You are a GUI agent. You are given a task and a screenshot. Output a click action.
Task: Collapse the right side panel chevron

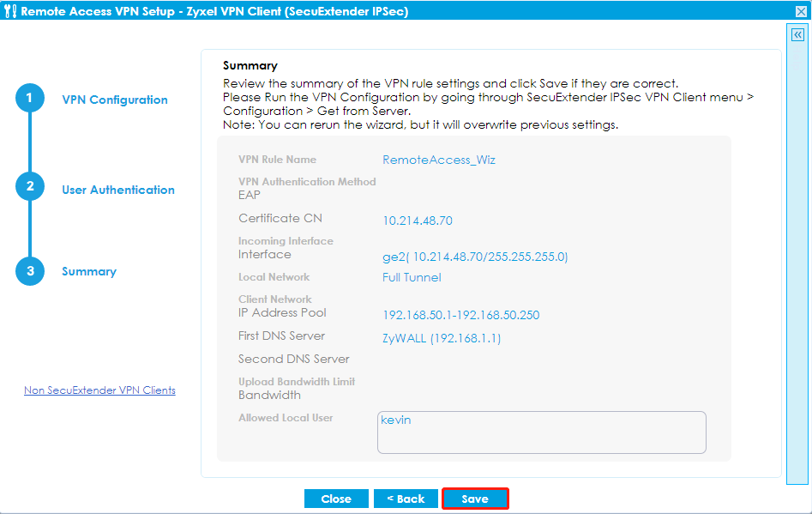[797, 34]
